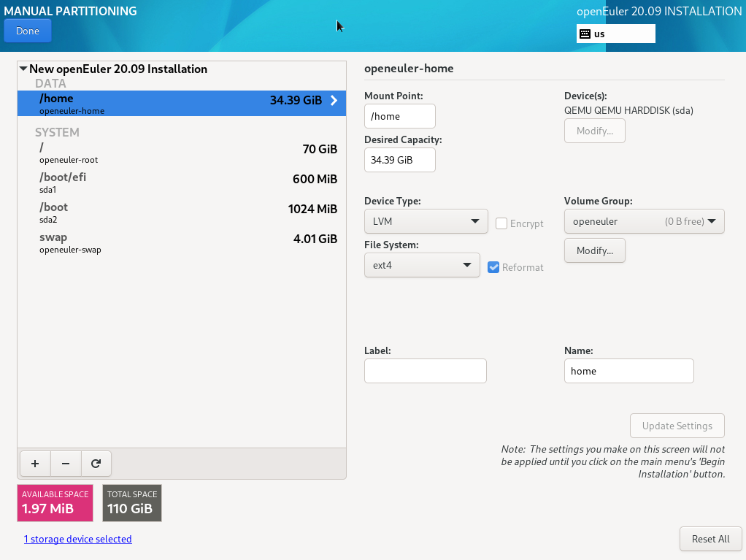Image resolution: width=746 pixels, height=560 pixels.
Task: Click the Mount Point text field
Action: click(x=399, y=116)
